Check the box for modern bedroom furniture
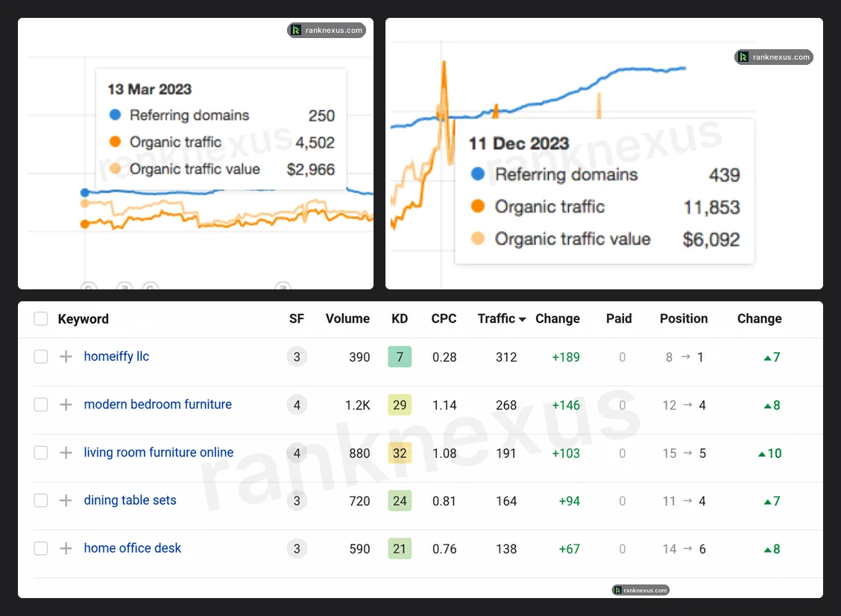 [x=41, y=405]
